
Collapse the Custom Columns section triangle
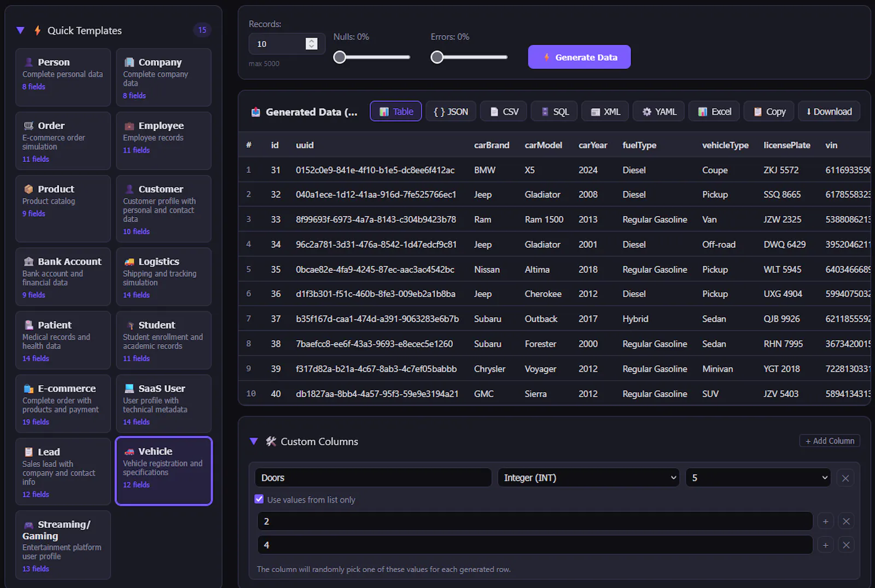254,441
